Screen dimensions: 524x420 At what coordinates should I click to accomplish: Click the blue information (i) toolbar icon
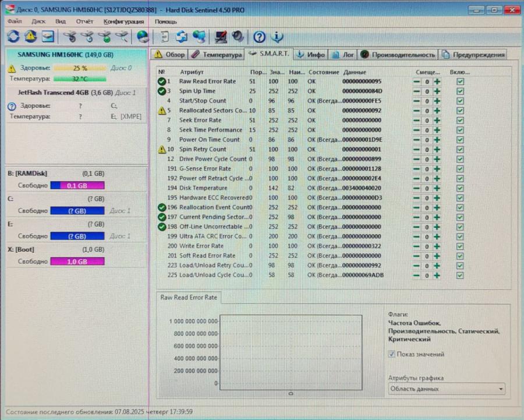tap(278, 36)
